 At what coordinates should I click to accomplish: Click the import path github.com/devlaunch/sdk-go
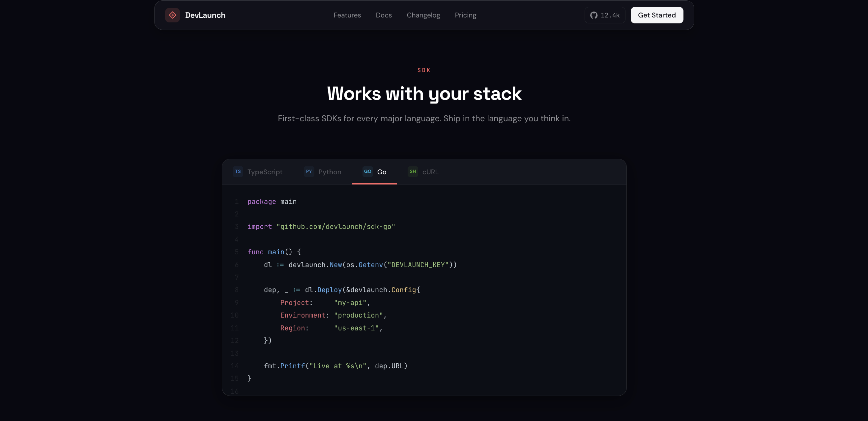click(x=336, y=227)
